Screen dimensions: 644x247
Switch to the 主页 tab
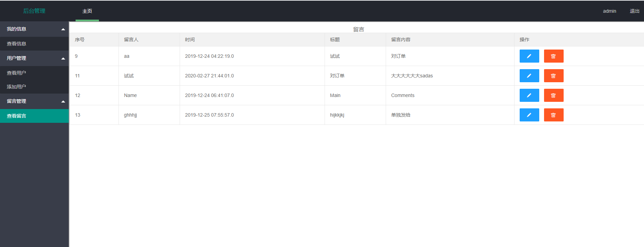pos(87,11)
